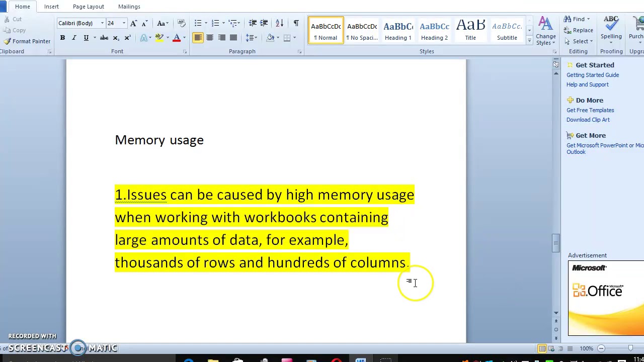Align text left

click(x=198, y=38)
